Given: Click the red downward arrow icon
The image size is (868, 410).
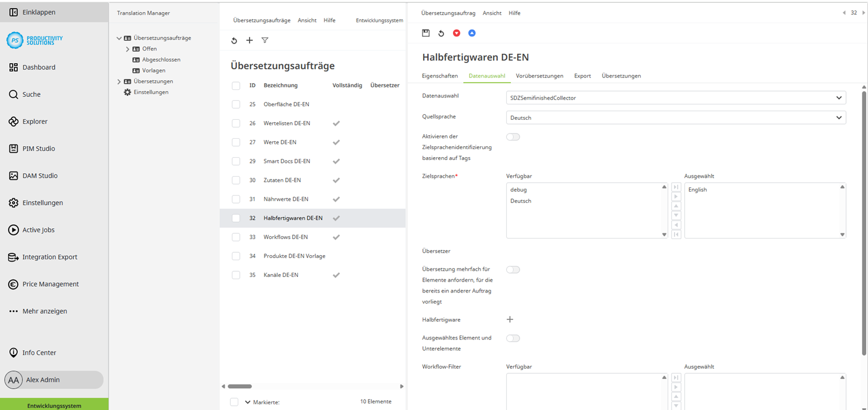Looking at the screenshot, I should [x=456, y=33].
